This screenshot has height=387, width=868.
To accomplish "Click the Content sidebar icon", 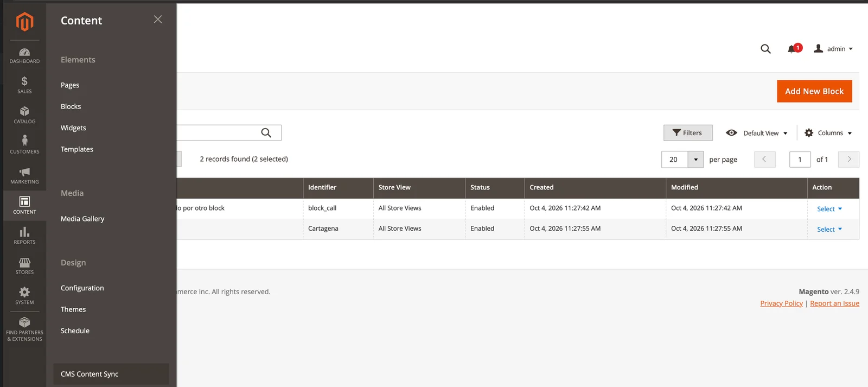I will coord(24,206).
